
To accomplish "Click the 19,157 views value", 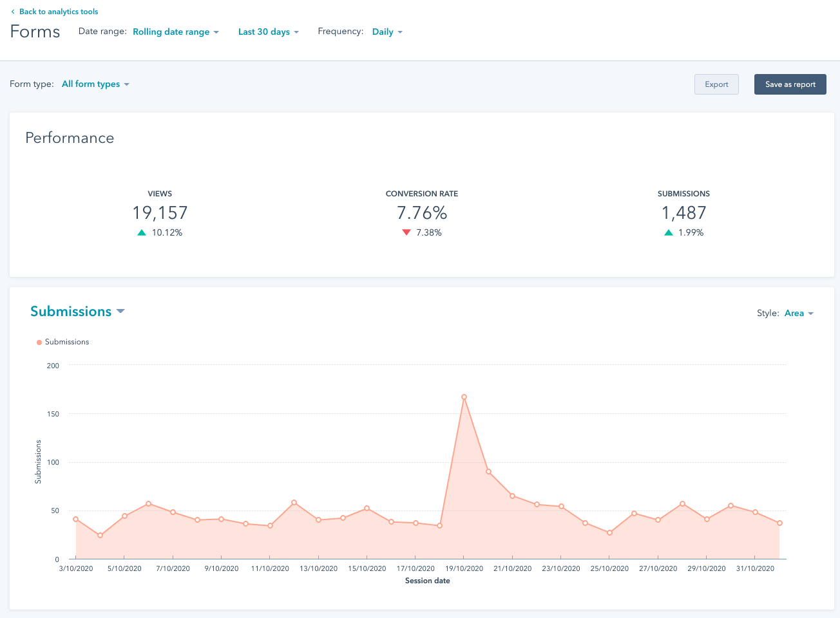I will click(160, 213).
